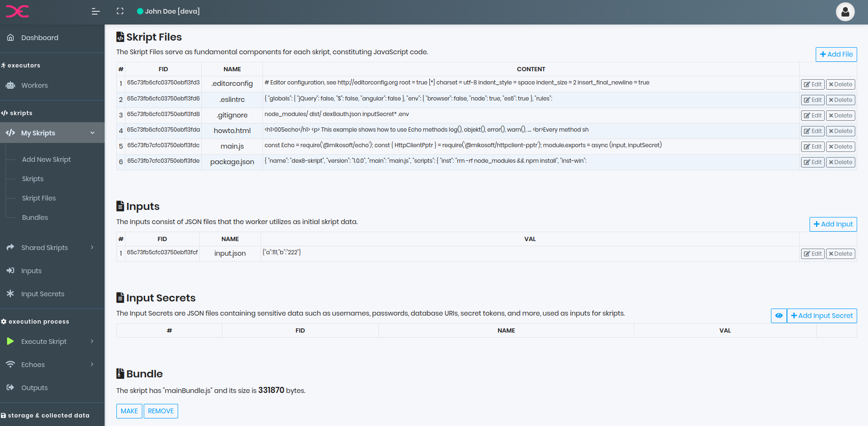Select Add New Skript submenu item
Screen dimensions: 868x426
(x=46, y=159)
